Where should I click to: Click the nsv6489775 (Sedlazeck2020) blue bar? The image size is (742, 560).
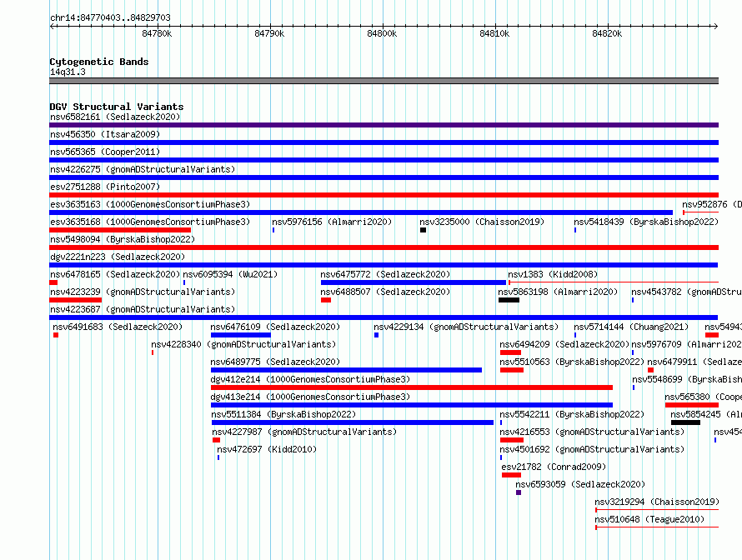pyautogui.click(x=346, y=370)
